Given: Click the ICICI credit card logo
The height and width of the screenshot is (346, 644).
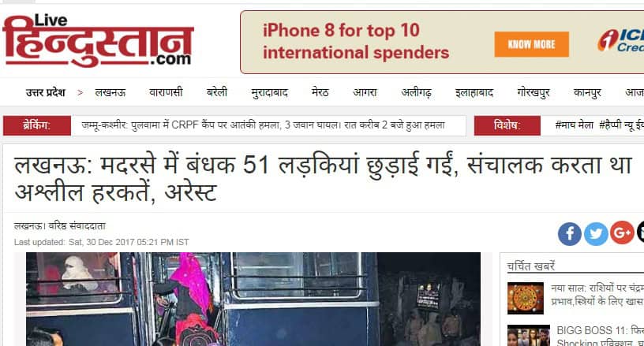Looking at the screenshot, I should (x=620, y=41).
